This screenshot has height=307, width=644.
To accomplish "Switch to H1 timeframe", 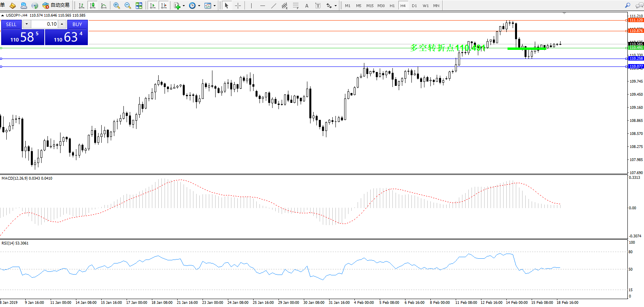I will pyautogui.click(x=392, y=6).
